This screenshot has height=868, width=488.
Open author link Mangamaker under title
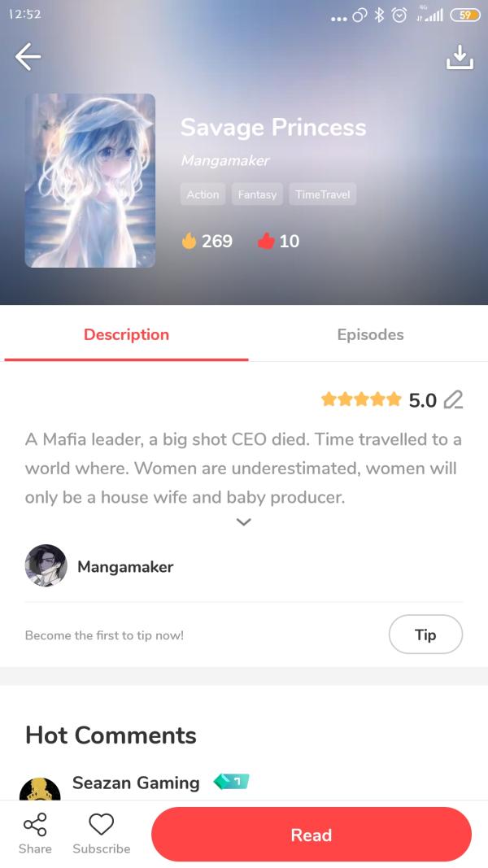pyautogui.click(x=225, y=160)
